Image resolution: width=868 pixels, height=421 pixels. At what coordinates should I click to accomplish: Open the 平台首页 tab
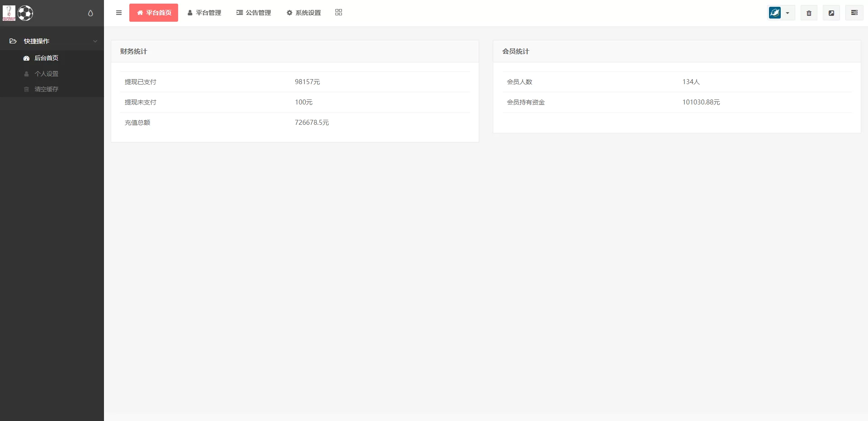(x=154, y=13)
